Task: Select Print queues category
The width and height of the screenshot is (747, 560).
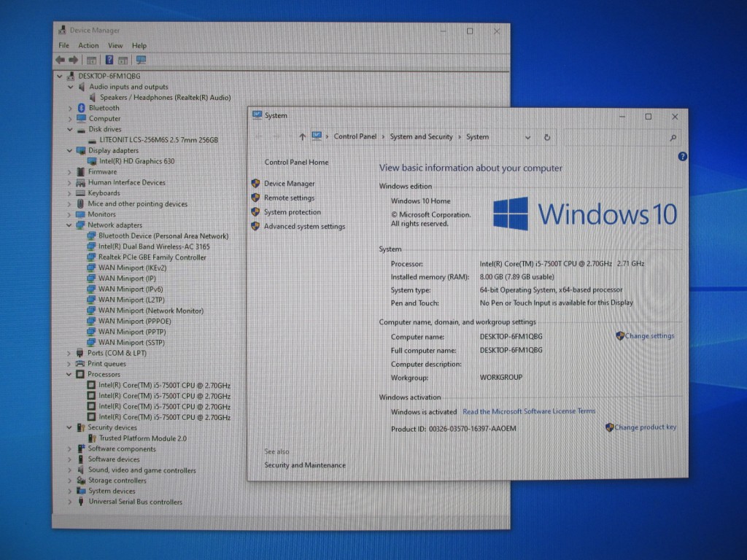Action: 107,364
